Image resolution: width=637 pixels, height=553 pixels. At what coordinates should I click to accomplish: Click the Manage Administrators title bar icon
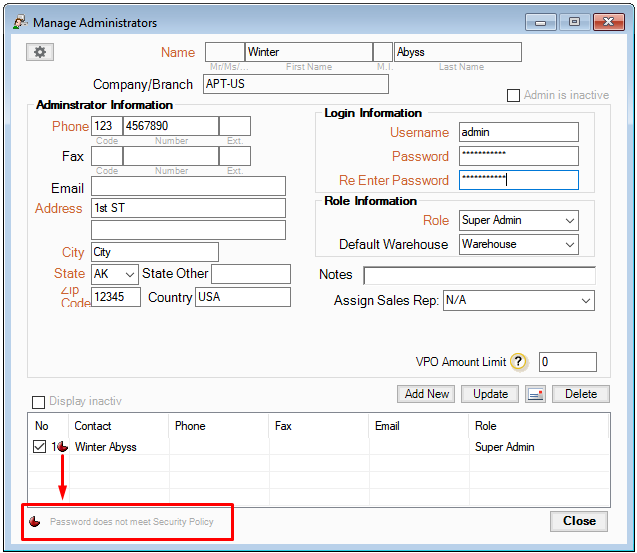pyautogui.click(x=18, y=22)
